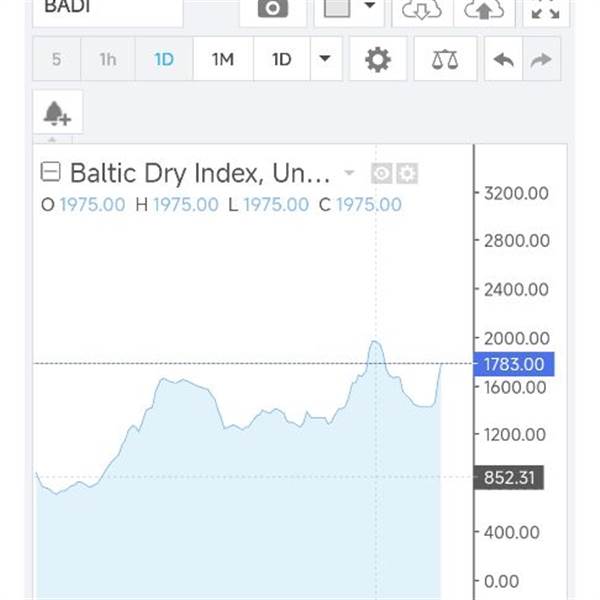
Task: Click the save chart to cloud icon
Action: [484, 9]
